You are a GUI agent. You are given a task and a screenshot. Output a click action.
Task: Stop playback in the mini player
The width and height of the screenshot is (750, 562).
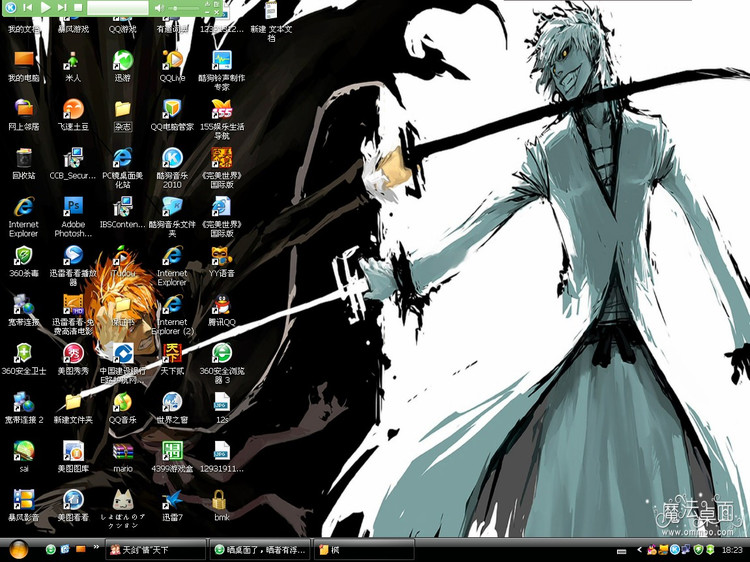pyautogui.click(x=78, y=7)
